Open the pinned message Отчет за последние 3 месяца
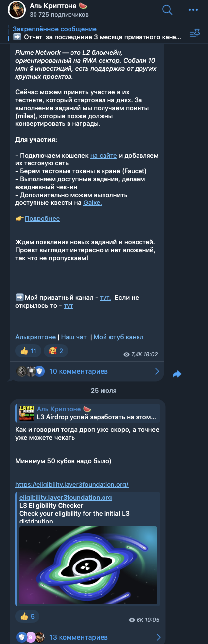The height and width of the screenshot is (644, 208). click(x=98, y=33)
